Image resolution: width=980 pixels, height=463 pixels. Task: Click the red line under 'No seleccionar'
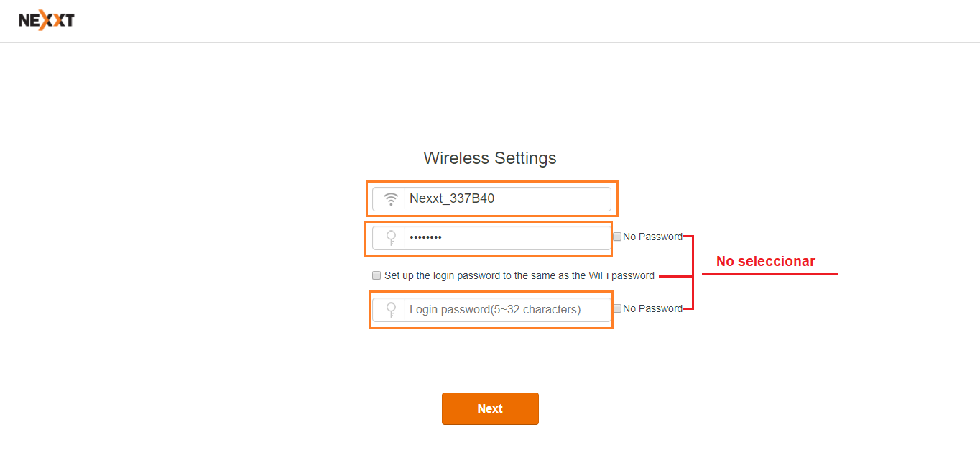click(770, 274)
